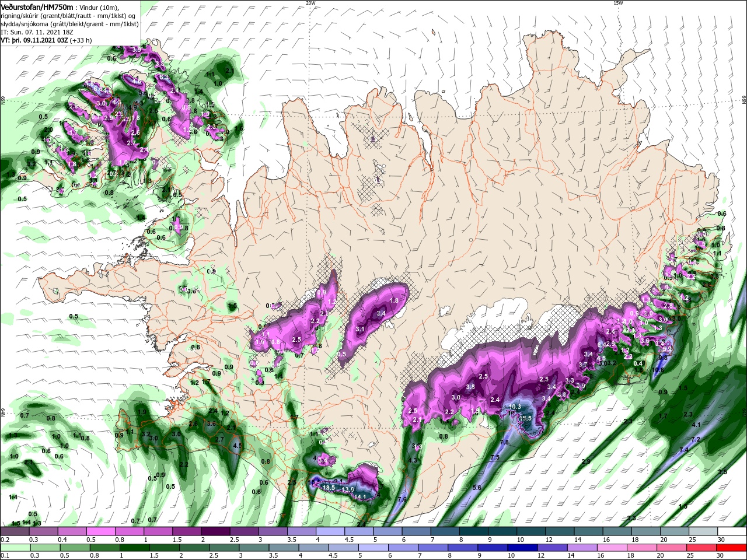Pick the darkest purple swatch in the top legend row
The height and width of the screenshot is (560, 747).
pyautogui.click(x=215, y=531)
